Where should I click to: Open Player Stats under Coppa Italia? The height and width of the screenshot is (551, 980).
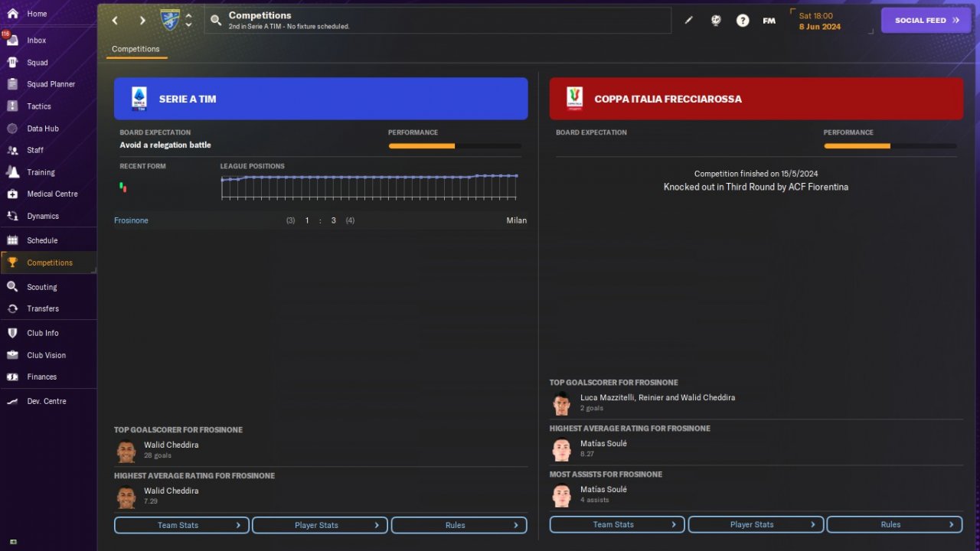[756, 524]
